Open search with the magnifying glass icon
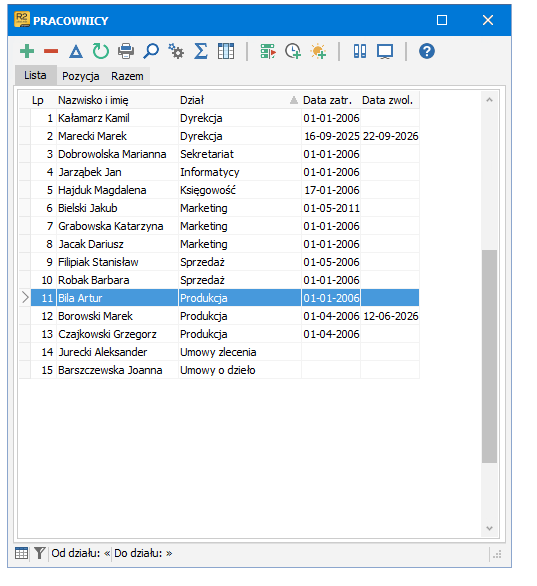 click(x=151, y=51)
